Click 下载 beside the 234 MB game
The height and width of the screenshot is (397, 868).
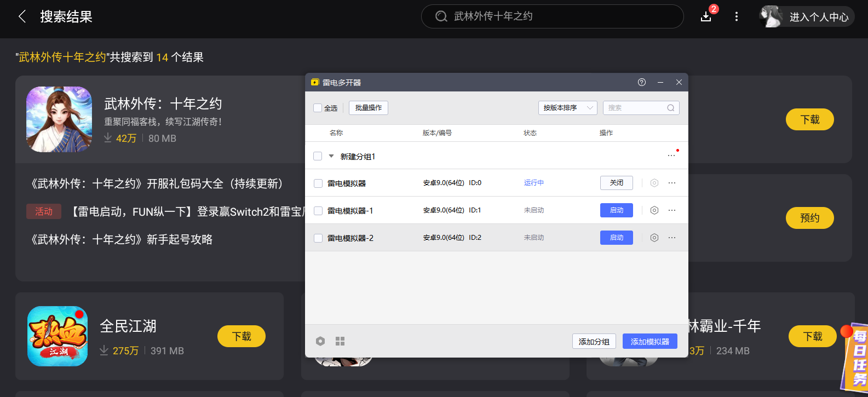[x=813, y=336]
